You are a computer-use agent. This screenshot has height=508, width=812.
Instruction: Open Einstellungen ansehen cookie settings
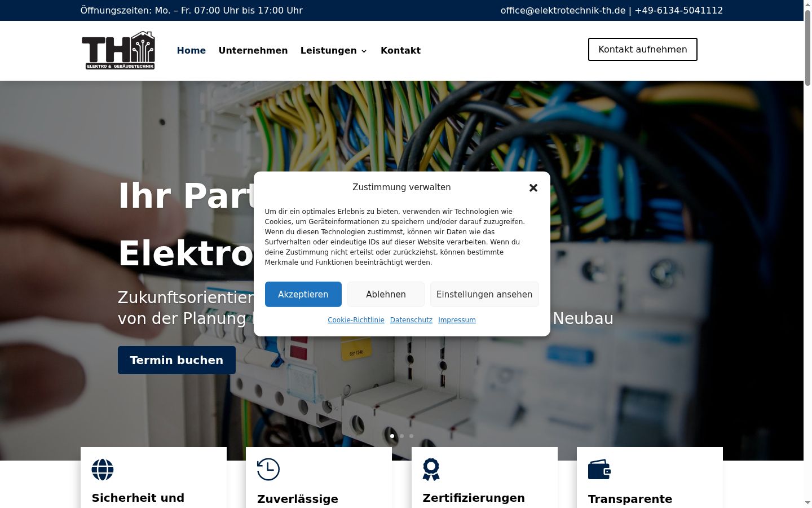484,294
